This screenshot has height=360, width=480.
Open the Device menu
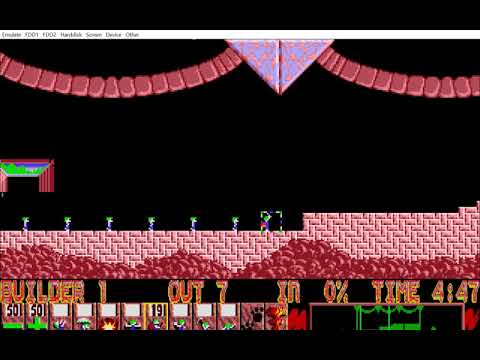[113, 35]
